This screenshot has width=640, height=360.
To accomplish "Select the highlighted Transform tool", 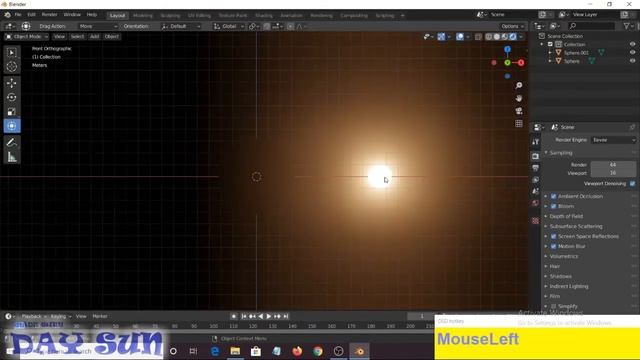I will coord(12,126).
